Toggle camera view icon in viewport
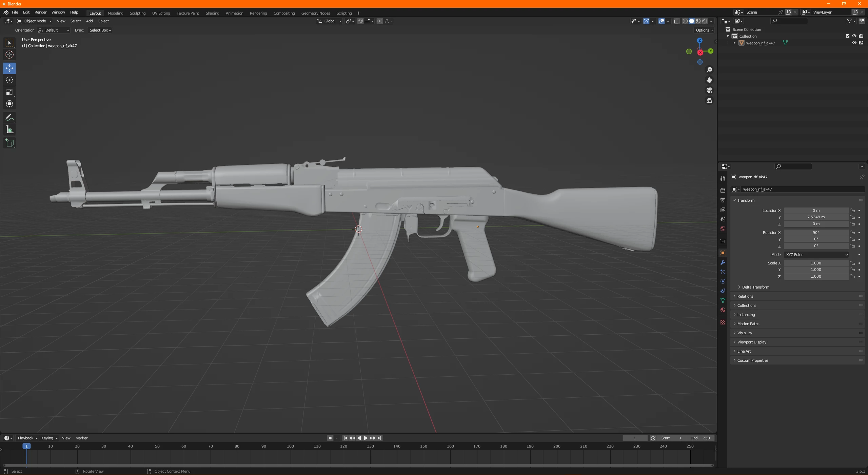 [x=709, y=90]
